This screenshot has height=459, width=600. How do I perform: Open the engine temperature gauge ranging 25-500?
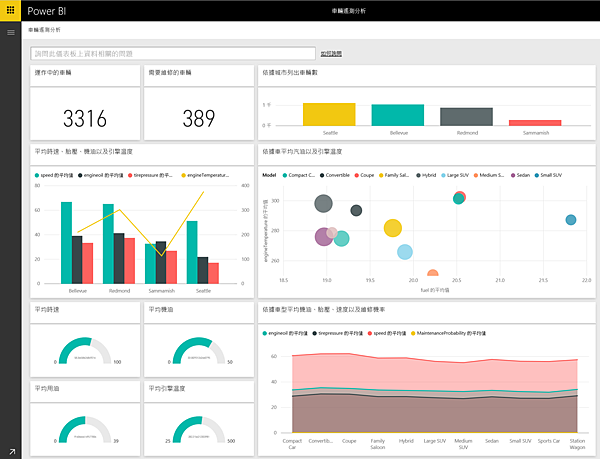(x=199, y=430)
